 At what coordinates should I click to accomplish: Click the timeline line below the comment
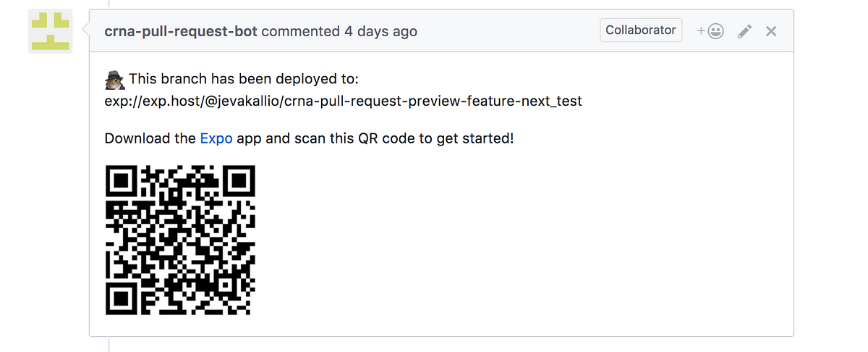click(x=109, y=345)
